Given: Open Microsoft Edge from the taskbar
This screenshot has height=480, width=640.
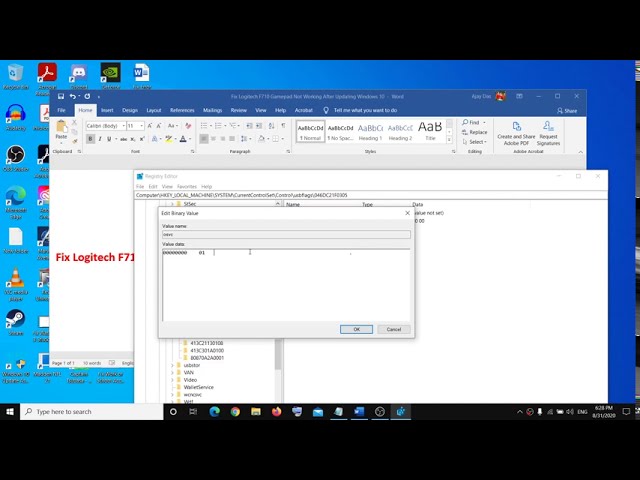Looking at the screenshot, I should pyautogui.click(x=215, y=412).
